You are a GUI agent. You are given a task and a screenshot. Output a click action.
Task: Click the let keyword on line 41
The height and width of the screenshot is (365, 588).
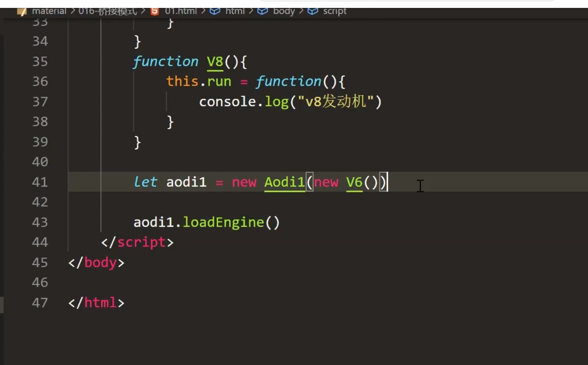(145, 182)
